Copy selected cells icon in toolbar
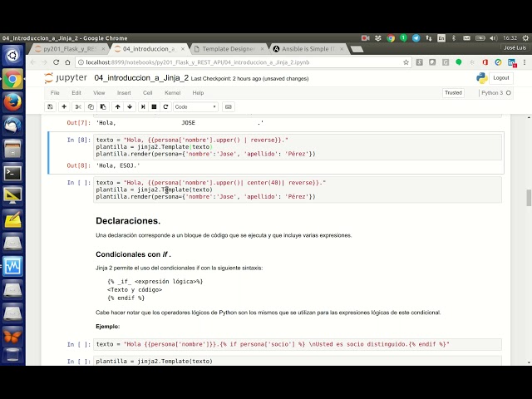The image size is (532, 399). [91, 107]
